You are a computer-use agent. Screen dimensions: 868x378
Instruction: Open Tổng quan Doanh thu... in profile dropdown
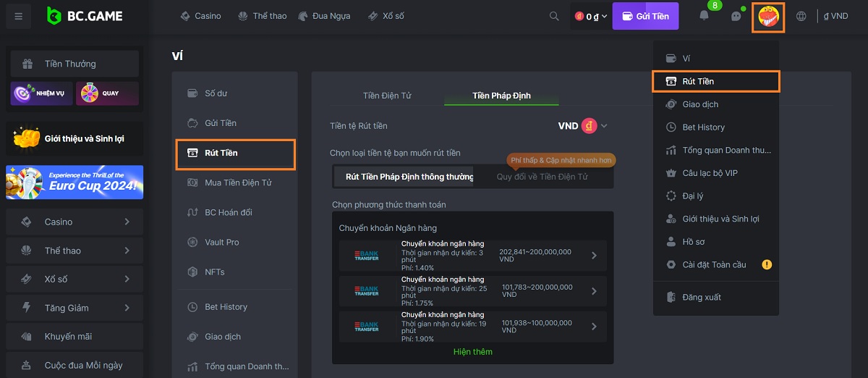click(716, 151)
